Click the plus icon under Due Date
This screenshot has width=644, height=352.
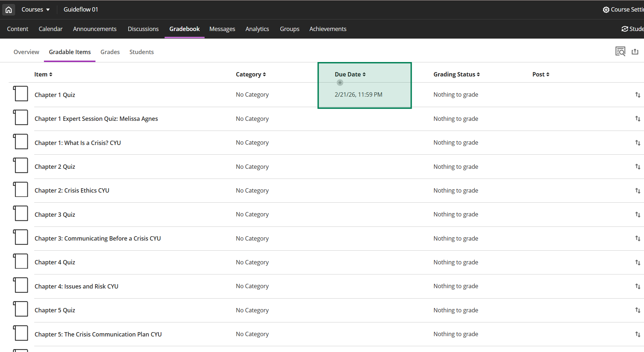pos(340,83)
